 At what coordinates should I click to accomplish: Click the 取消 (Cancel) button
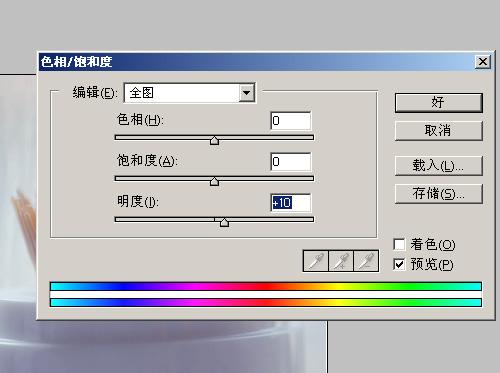click(x=439, y=130)
